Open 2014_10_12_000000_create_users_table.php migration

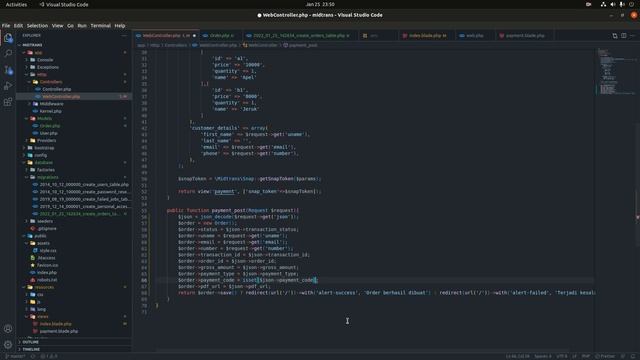(84, 184)
